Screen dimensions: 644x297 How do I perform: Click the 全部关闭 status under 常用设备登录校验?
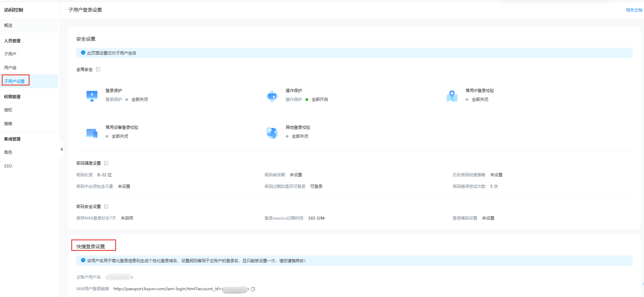pyautogui.click(x=120, y=136)
